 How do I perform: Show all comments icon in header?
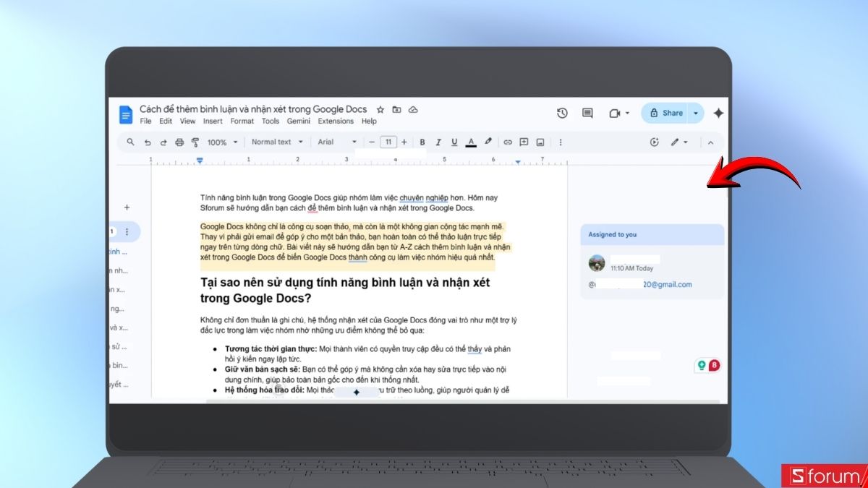587,114
